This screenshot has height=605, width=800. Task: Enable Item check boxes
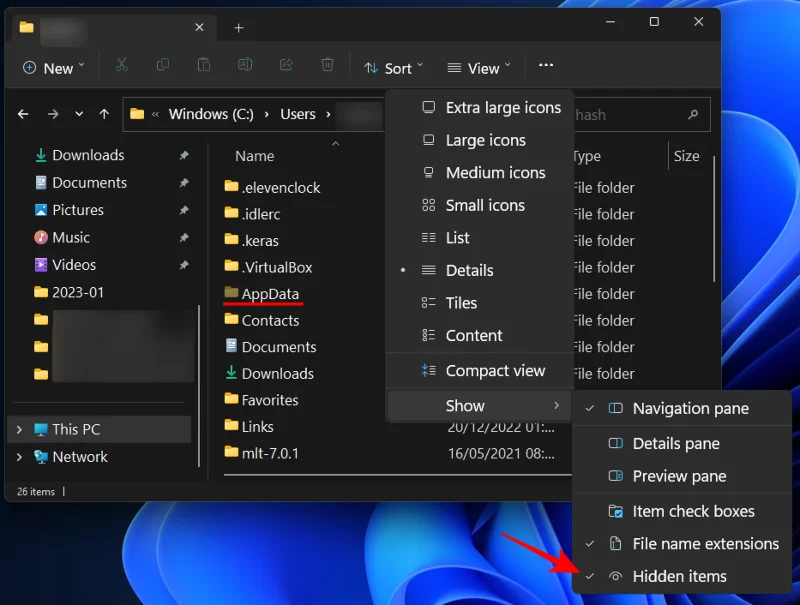682,512
